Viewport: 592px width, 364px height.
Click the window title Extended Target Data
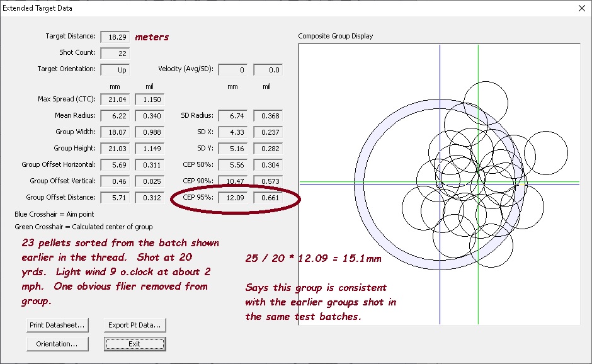(x=37, y=8)
